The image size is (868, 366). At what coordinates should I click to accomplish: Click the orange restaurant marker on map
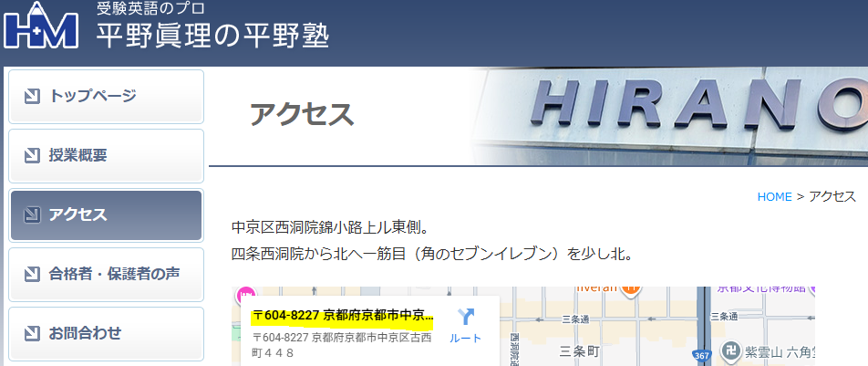tap(629, 288)
